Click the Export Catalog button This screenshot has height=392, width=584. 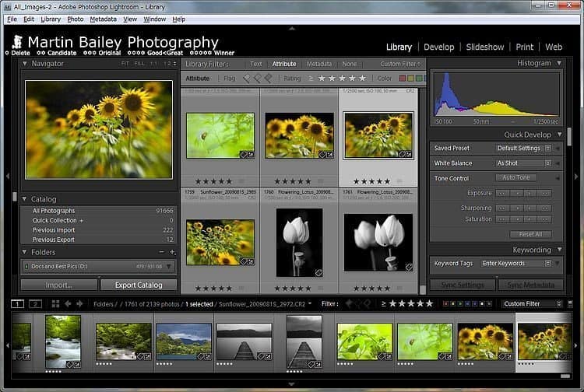(x=139, y=285)
